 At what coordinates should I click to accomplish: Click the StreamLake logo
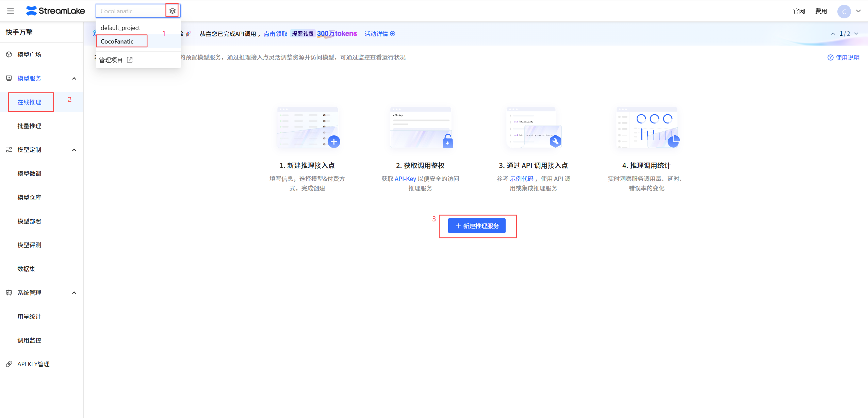pyautogui.click(x=55, y=11)
